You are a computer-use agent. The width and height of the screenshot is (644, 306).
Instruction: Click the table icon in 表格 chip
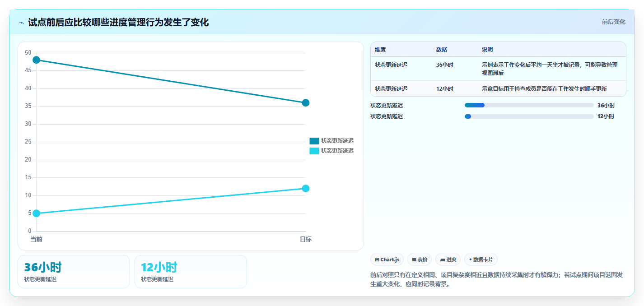coord(414,260)
